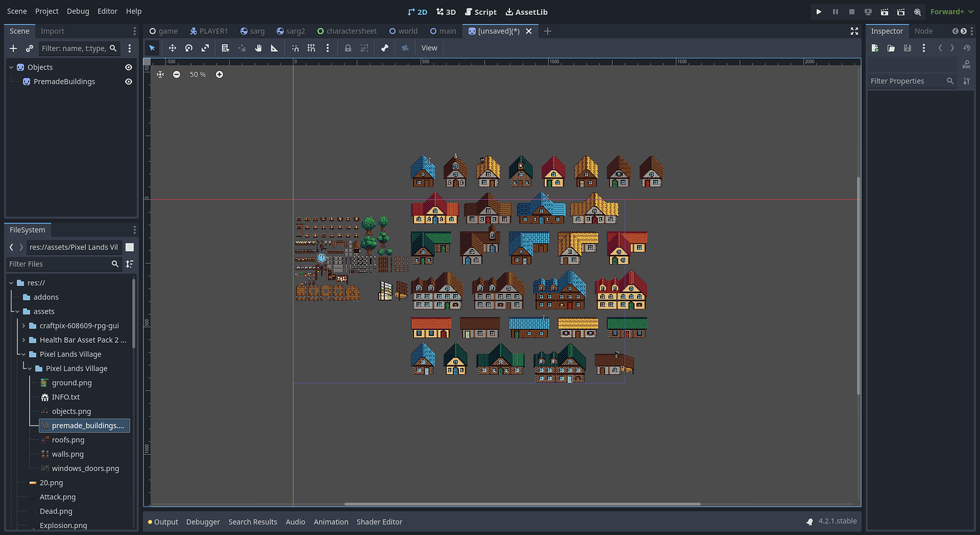Click the Ruler mode tool
This screenshot has height=535, width=980.
274,48
